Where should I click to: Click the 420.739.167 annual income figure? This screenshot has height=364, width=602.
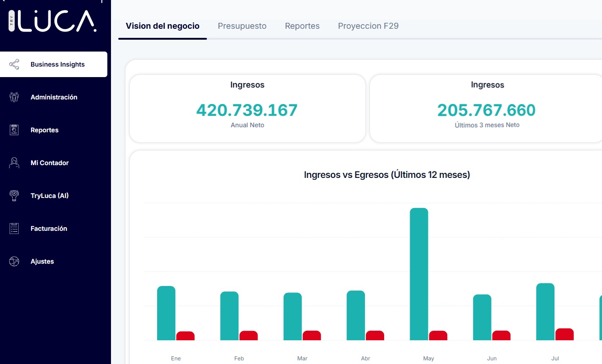247,110
